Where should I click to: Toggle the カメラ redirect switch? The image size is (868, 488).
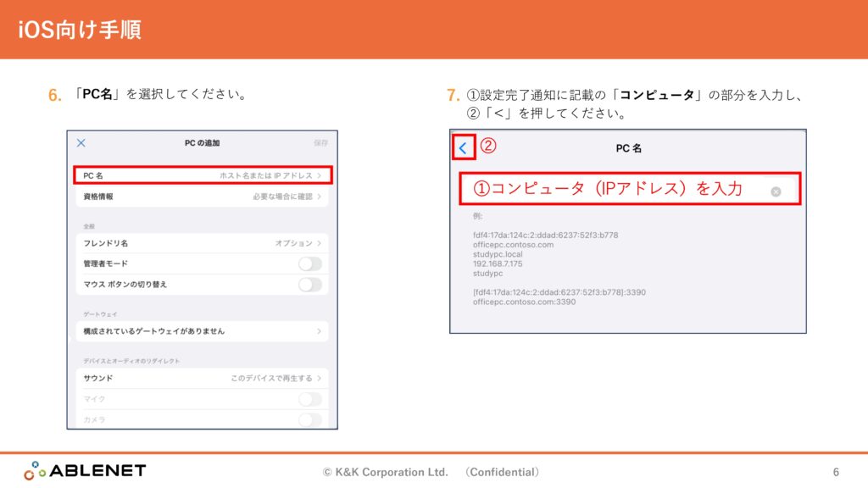[309, 419]
